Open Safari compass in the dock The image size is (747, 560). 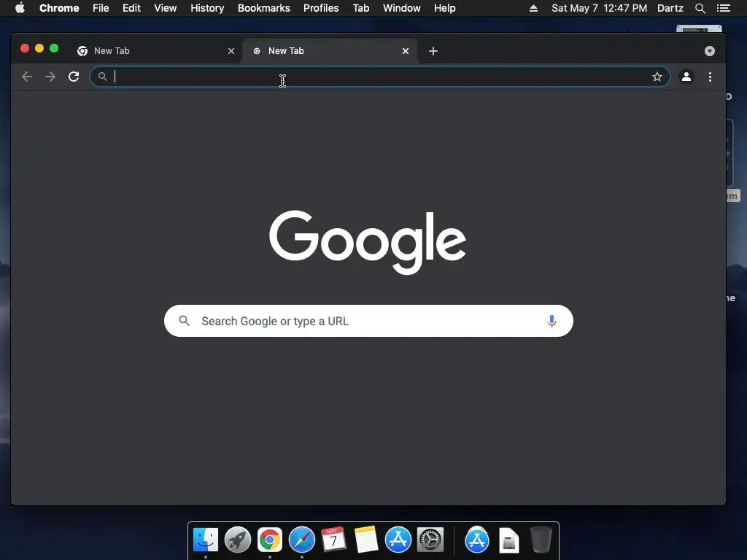(301, 540)
